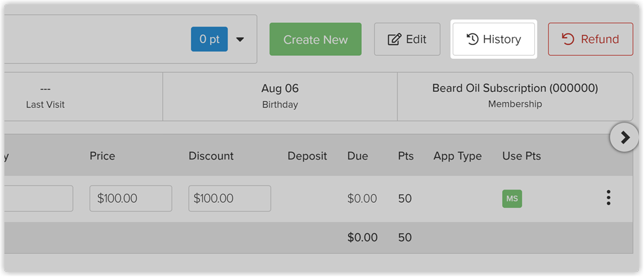
Task: Click the Last Visit label
Action: click(45, 105)
